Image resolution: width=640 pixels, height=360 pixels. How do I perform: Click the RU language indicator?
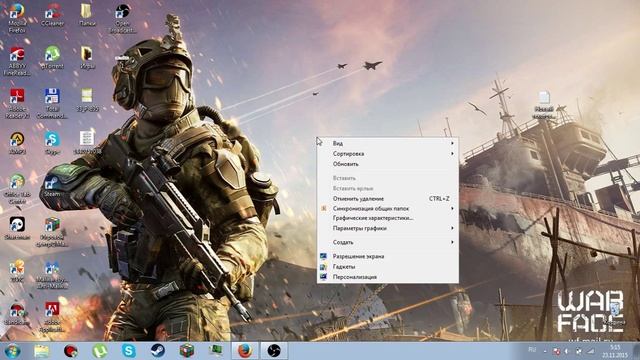point(532,350)
